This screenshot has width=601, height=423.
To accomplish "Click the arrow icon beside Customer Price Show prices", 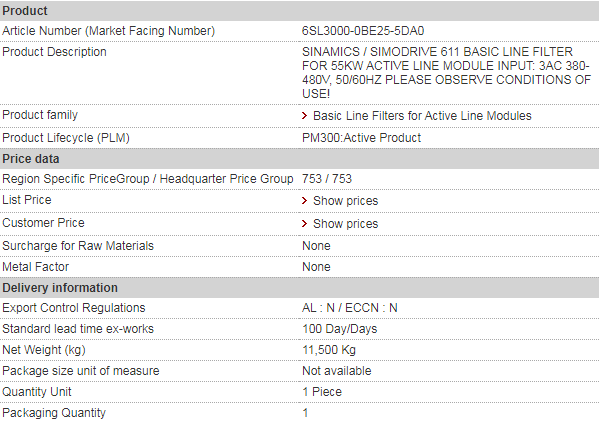I will (x=305, y=224).
